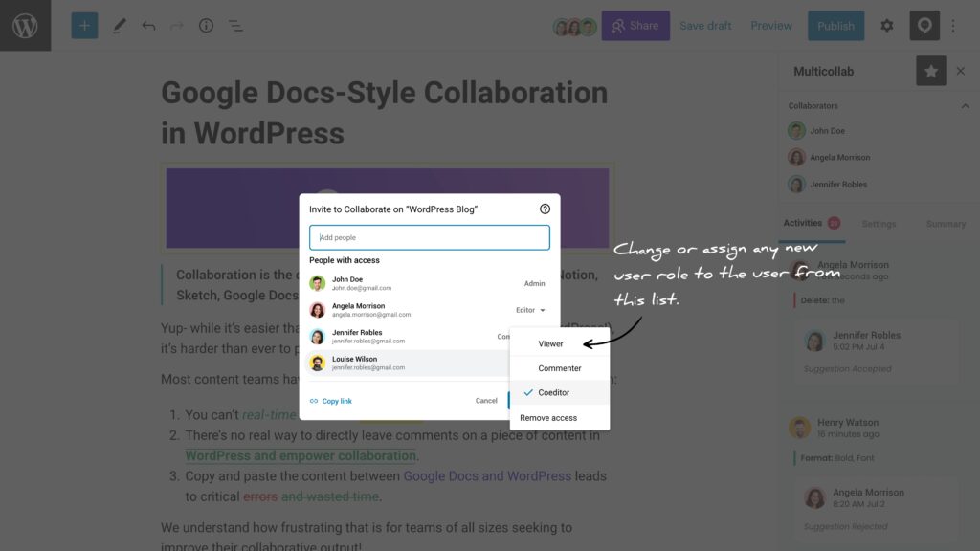Copy the collaboration link
The width and height of the screenshot is (980, 551).
[x=330, y=401]
